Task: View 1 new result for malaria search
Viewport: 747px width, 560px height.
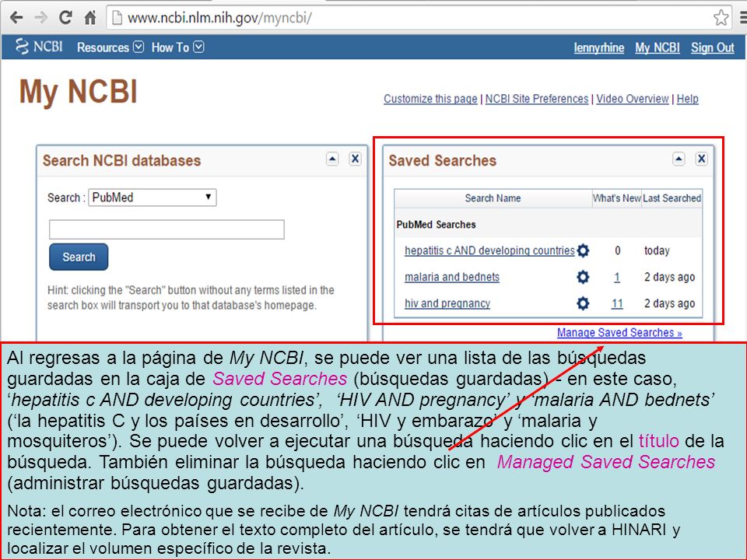Action: (617, 277)
